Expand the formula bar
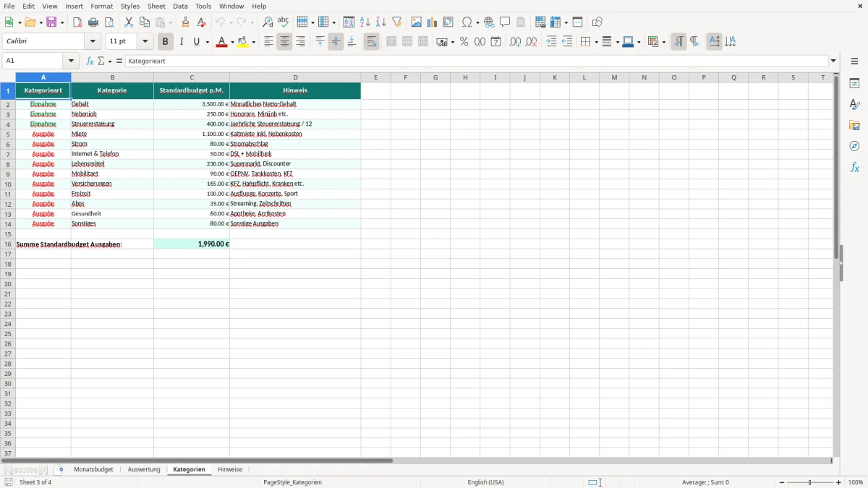 pos(833,61)
